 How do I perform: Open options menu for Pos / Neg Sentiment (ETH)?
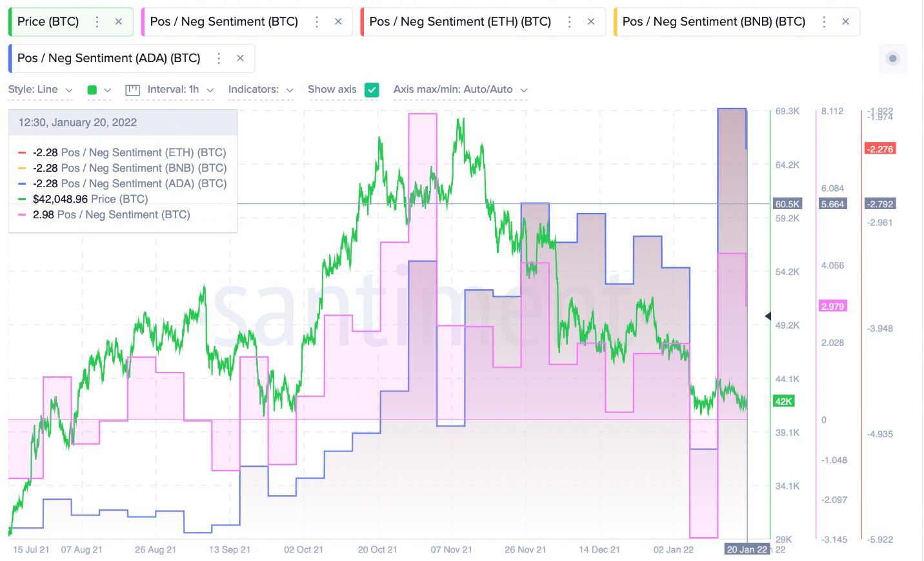570,21
